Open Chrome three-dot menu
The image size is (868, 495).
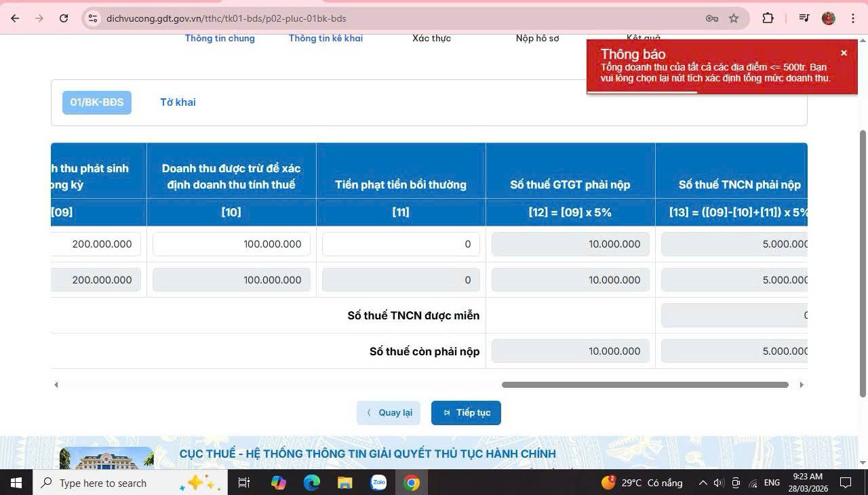click(853, 18)
